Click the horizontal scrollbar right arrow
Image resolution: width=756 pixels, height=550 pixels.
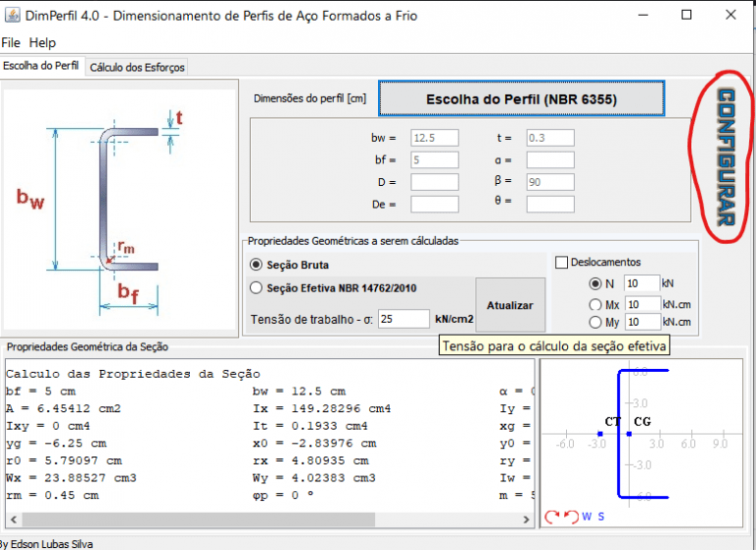526,519
